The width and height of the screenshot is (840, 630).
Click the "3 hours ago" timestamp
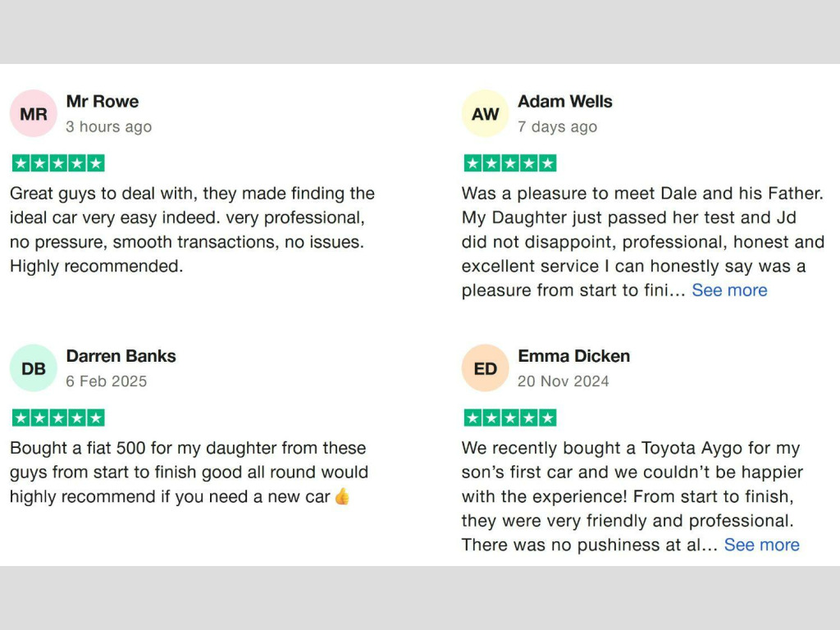pyautogui.click(x=109, y=127)
